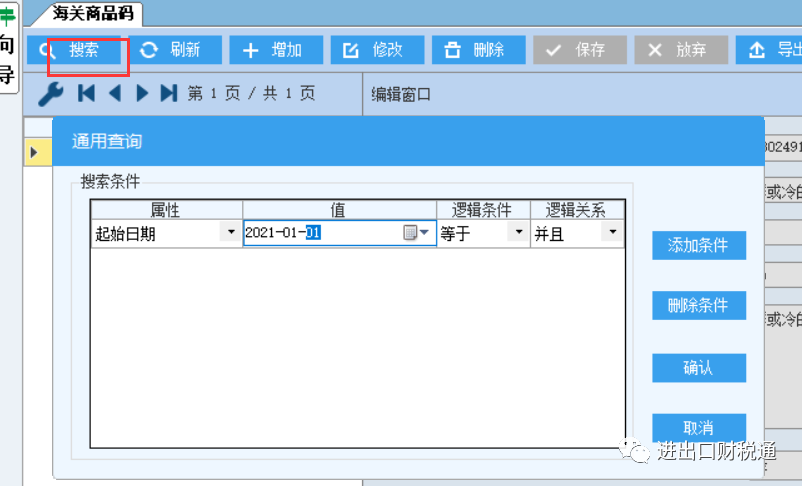Open the 并且 logic relation dropdown
The width and height of the screenshot is (802, 486).
pos(612,233)
